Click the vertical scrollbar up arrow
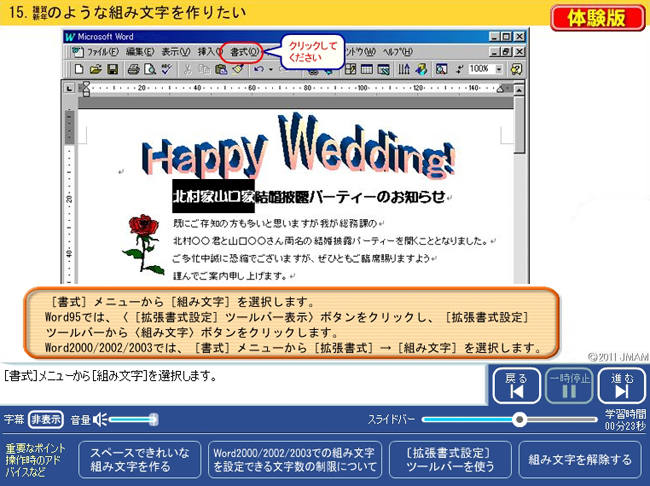Image resolution: width=650 pixels, height=486 pixels. [519, 90]
